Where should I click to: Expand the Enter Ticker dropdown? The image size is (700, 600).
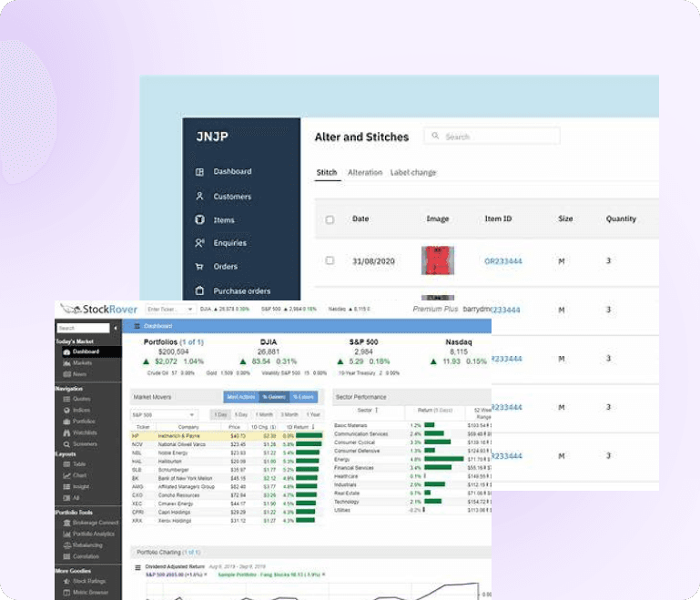click(190, 309)
